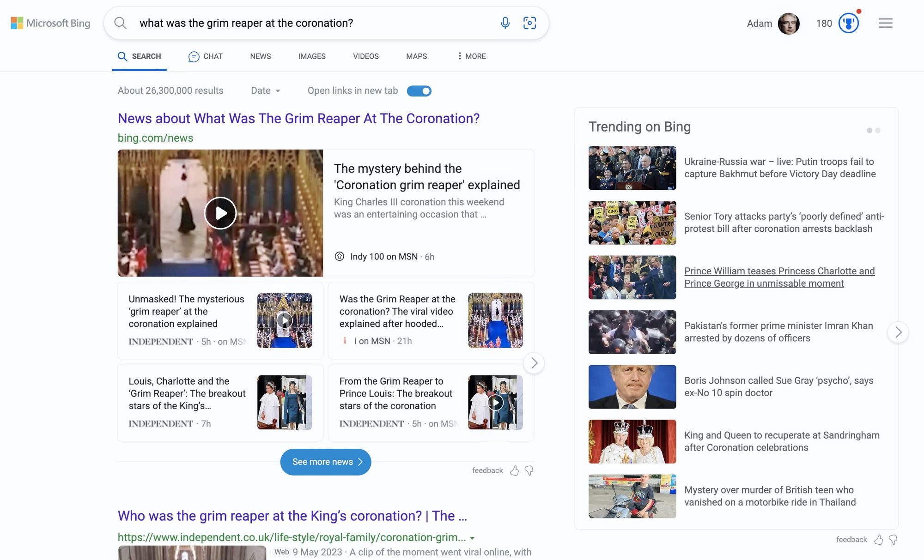Switch to the IMAGES tab

[x=312, y=56]
